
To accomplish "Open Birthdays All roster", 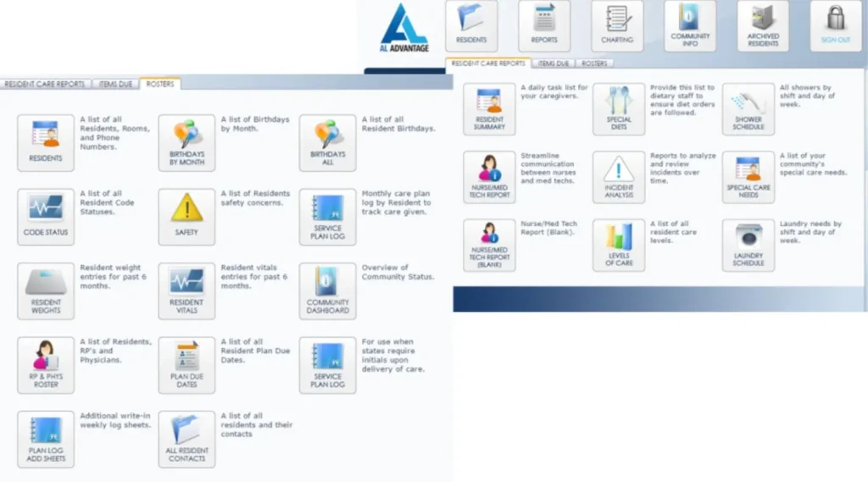I will click(x=328, y=143).
